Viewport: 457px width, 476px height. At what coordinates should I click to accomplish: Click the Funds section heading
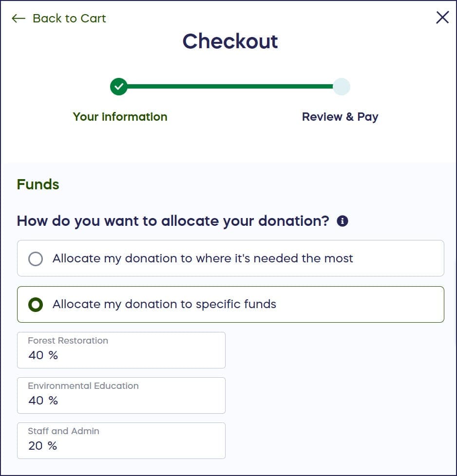38,184
